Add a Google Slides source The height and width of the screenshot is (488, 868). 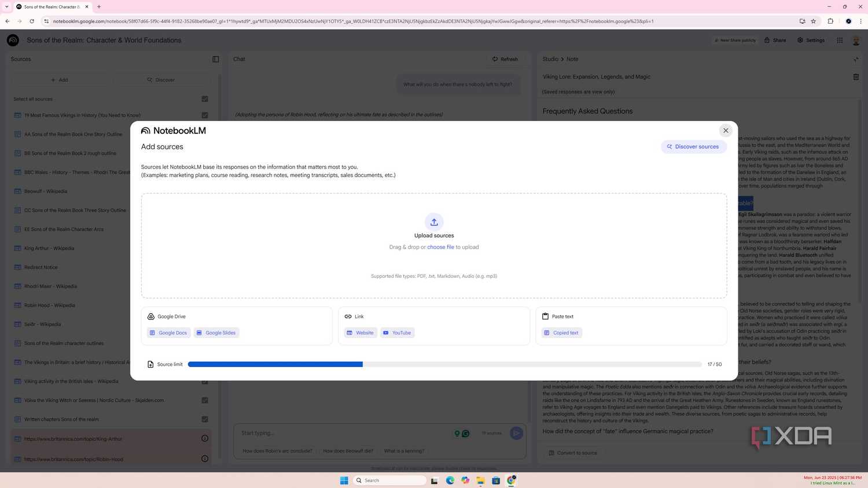pos(216,333)
